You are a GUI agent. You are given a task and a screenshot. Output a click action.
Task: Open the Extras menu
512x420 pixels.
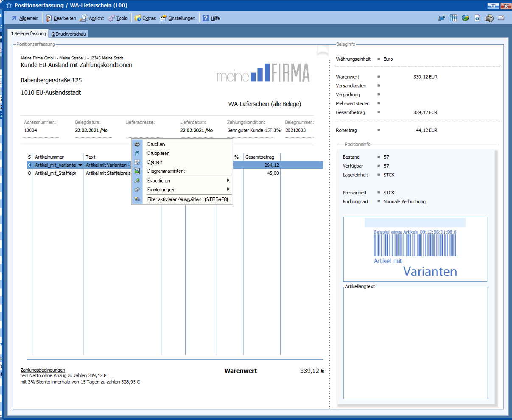pyautogui.click(x=145, y=18)
